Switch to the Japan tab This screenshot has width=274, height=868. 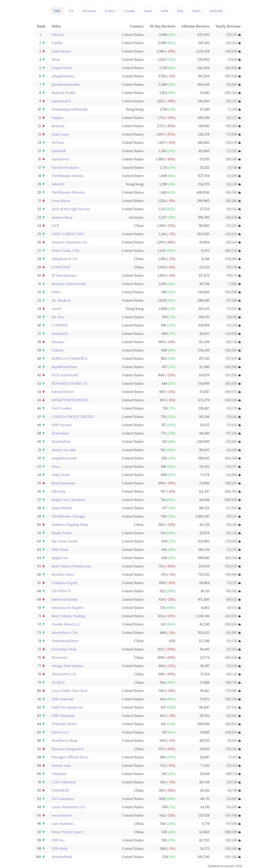tap(148, 11)
